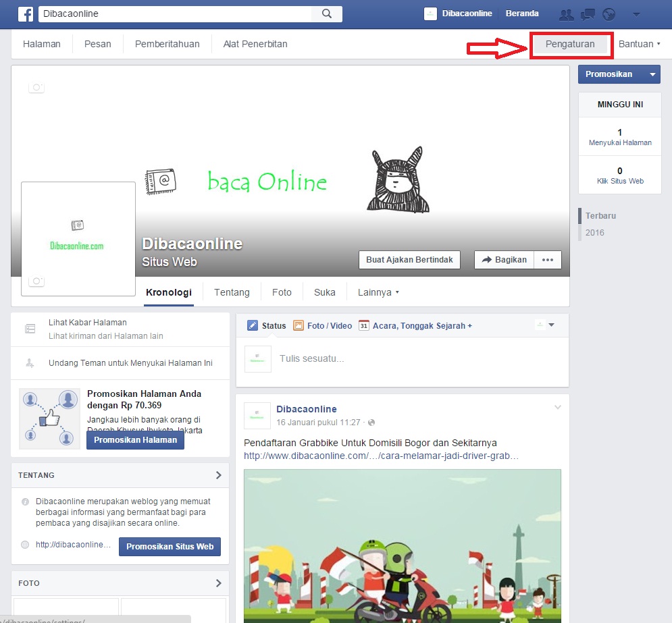Click the public globe icon on post
Image resolution: width=672 pixels, height=623 pixels.
click(371, 423)
